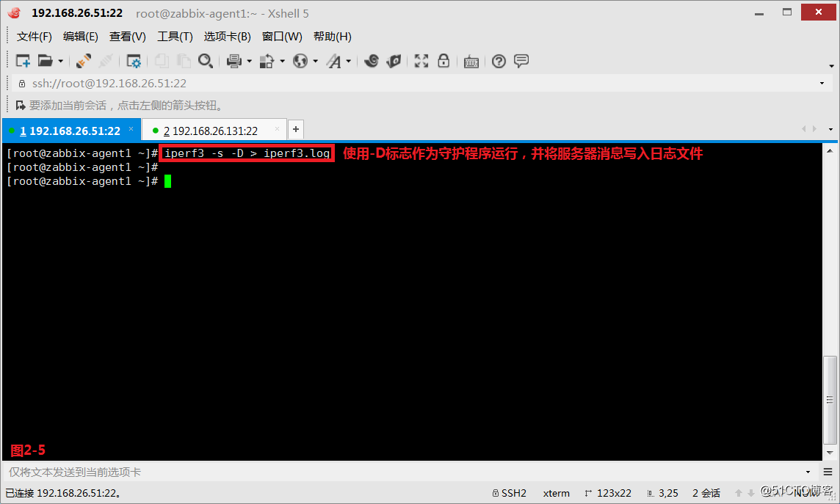Click the connect/reconnect plug icon
840x504 pixels.
pos(83,61)
